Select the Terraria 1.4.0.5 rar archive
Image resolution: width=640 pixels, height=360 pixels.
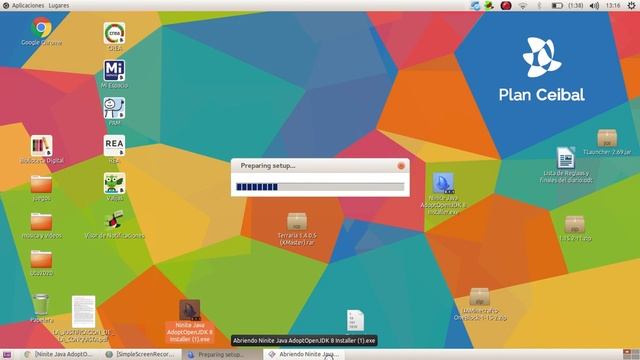point(297,222)
